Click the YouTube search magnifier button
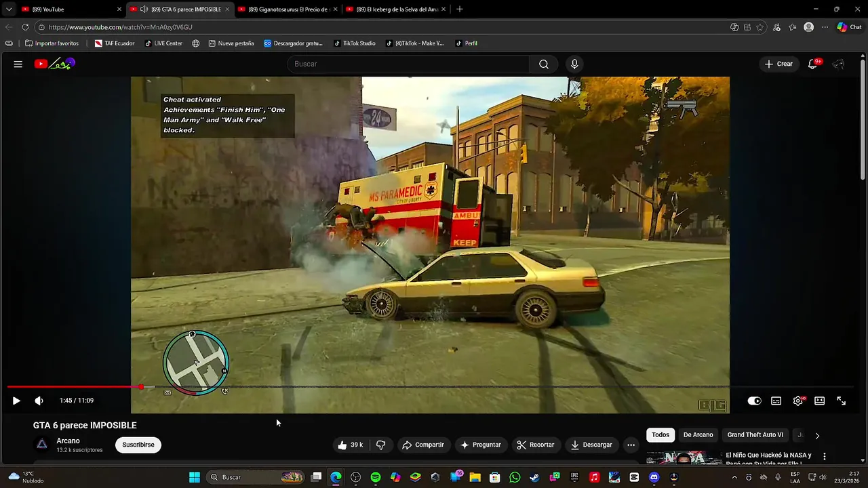 (x=544, y=64)
